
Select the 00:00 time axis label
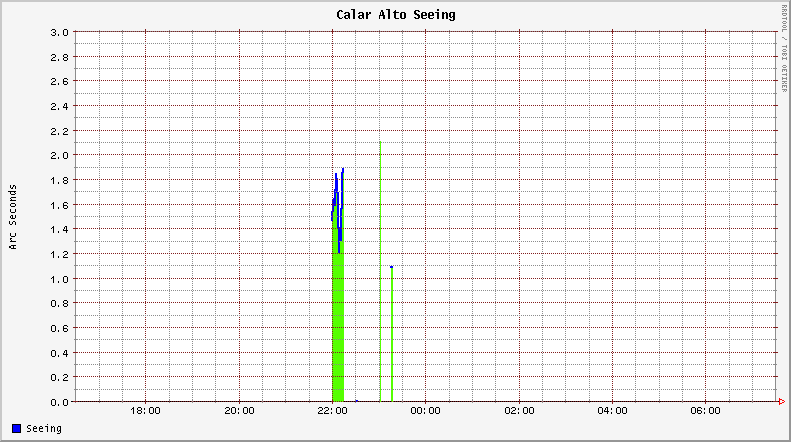tap(425, 411)
